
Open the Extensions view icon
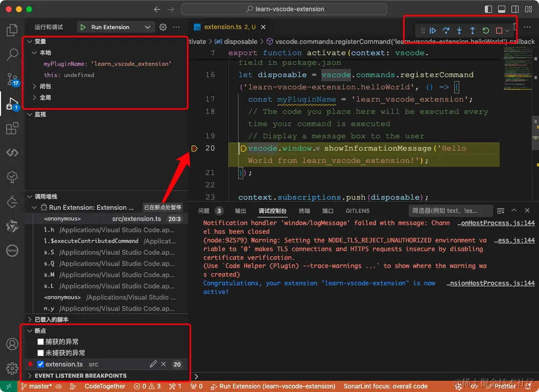click(x=12, y=129)
